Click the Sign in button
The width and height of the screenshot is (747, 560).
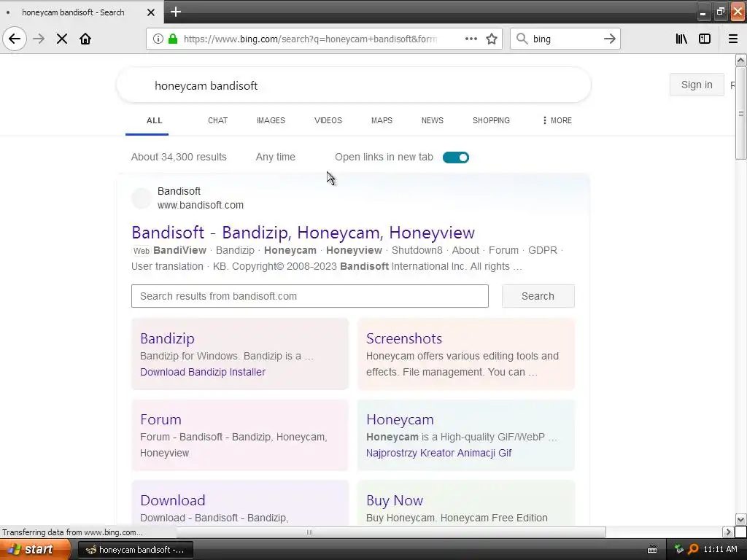[697, 85]
